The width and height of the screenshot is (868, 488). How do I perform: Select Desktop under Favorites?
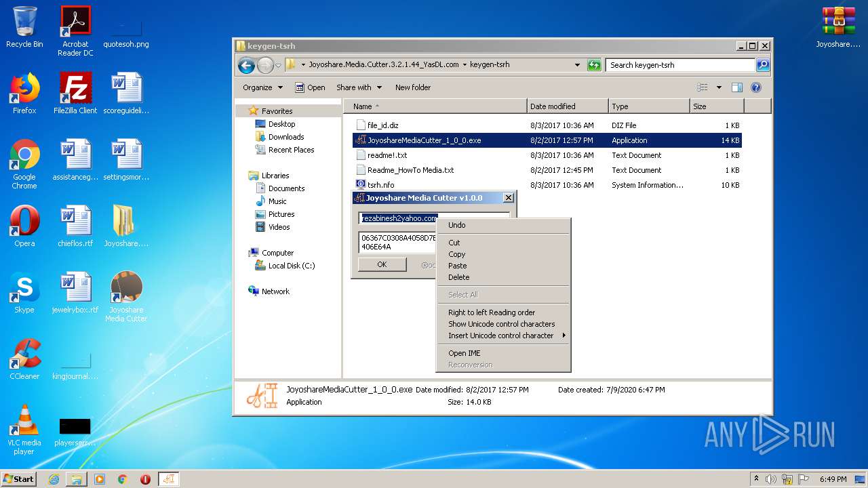click(x=281, y=124)
